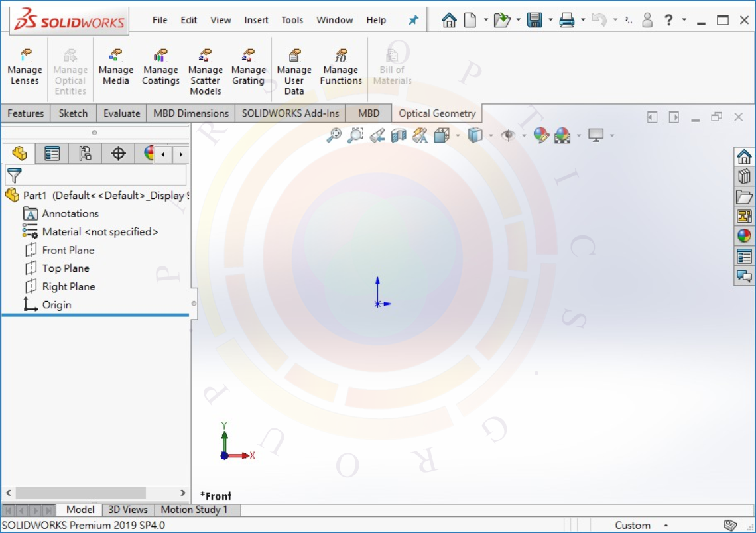
Task: Open the Edit menu
Action: pos(188,20)
